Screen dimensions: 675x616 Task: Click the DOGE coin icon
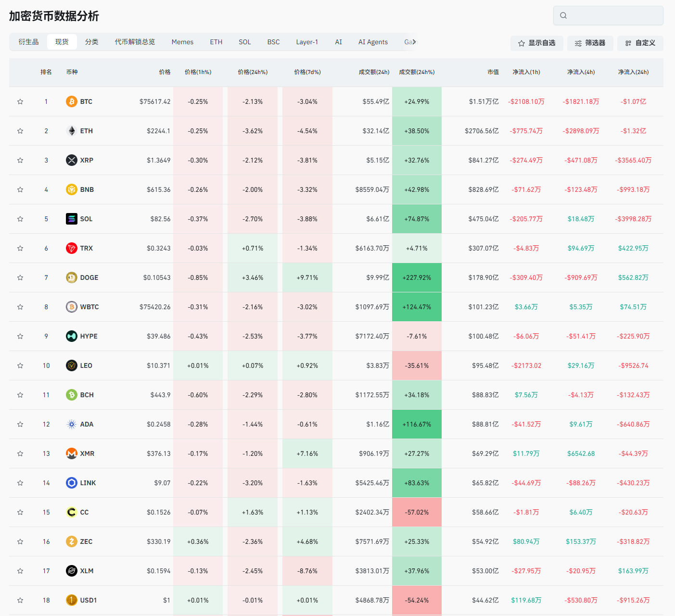[x=72, y=277]
